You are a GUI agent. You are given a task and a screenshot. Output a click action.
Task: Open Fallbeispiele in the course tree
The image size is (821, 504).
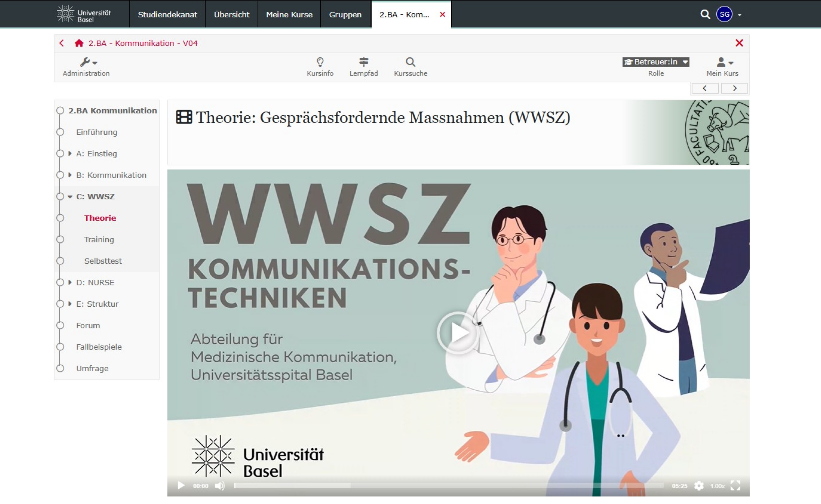point(99,347)
